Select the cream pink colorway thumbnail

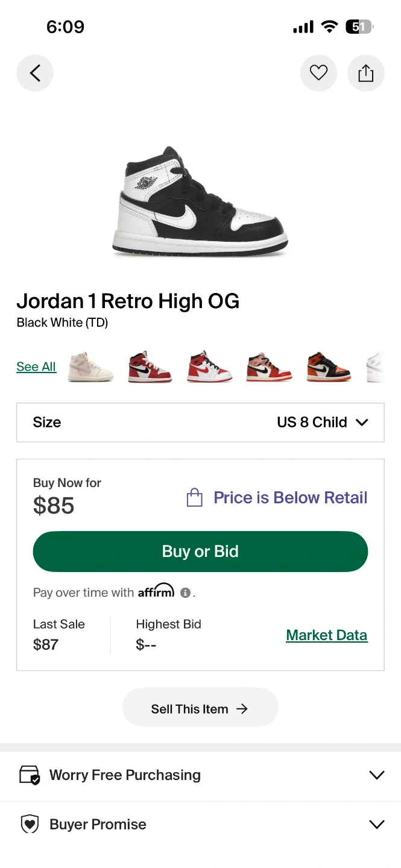coord(90,366)
